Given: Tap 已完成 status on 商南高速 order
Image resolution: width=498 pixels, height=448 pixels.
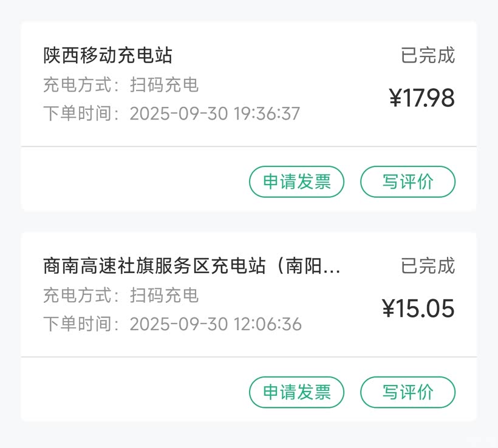Looking at the screenshot, I should coord(428,266).
